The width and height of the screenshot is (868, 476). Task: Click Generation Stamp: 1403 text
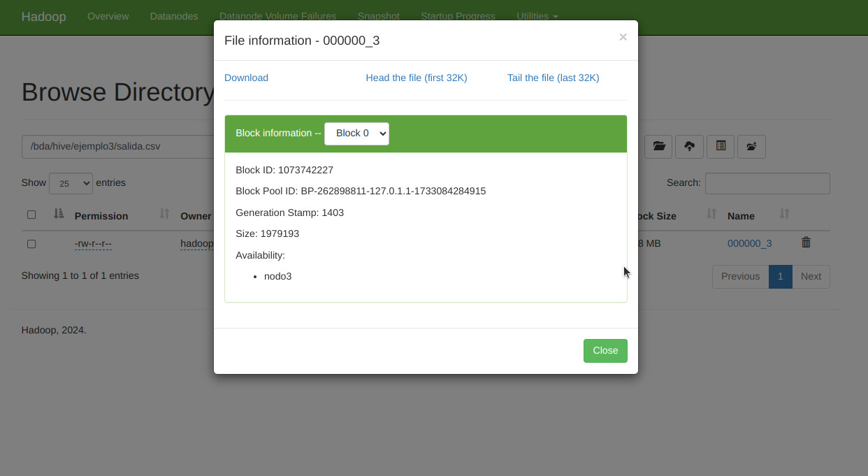tap(289, 212)
